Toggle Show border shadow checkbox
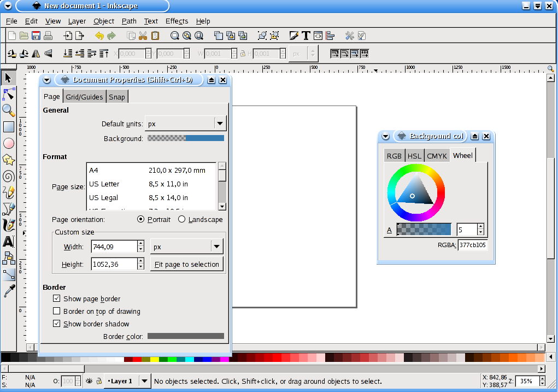558x392 pixels. pos(56,323)
